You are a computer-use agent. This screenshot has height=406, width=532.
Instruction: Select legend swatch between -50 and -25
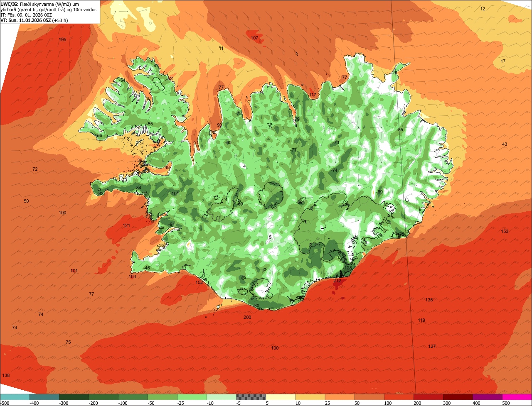click(163, 397)
